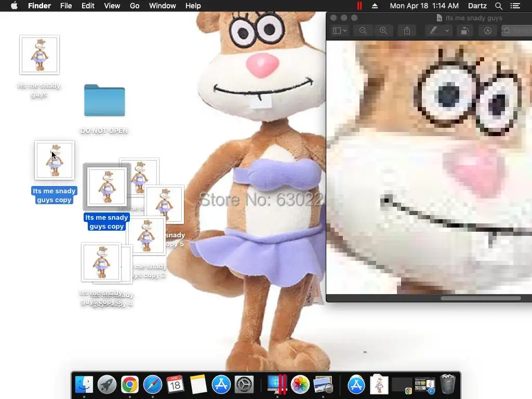Image resolution: width=532 pixels, height=399 pixels.
Task: Open Google Chrome from the Dock
Action: coord(129,384)
